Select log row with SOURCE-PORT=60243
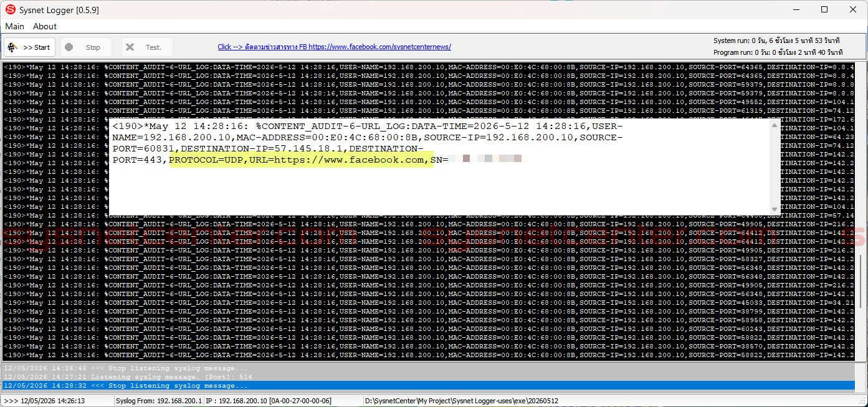This screenshot has height=407, width=868. 429,329
